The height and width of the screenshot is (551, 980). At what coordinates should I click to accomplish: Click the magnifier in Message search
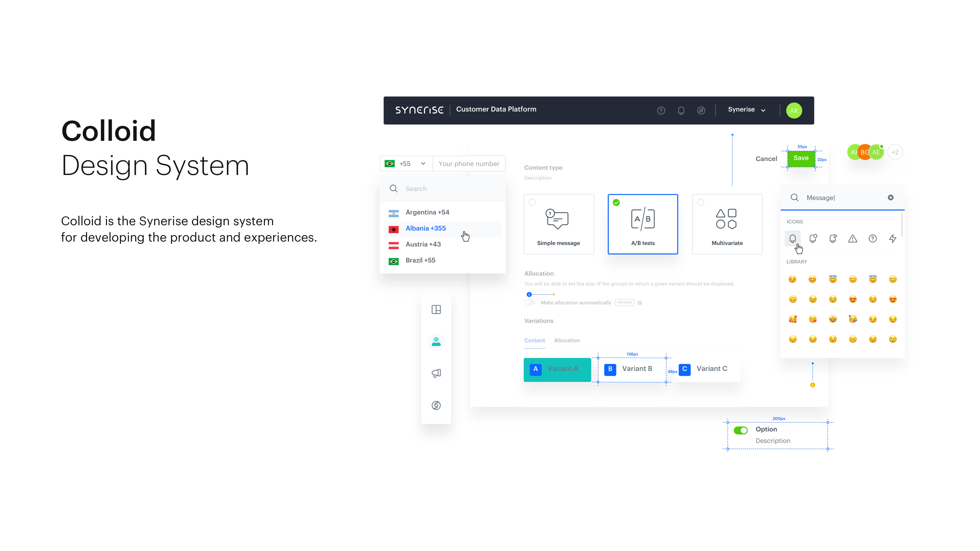click(794, 197)
